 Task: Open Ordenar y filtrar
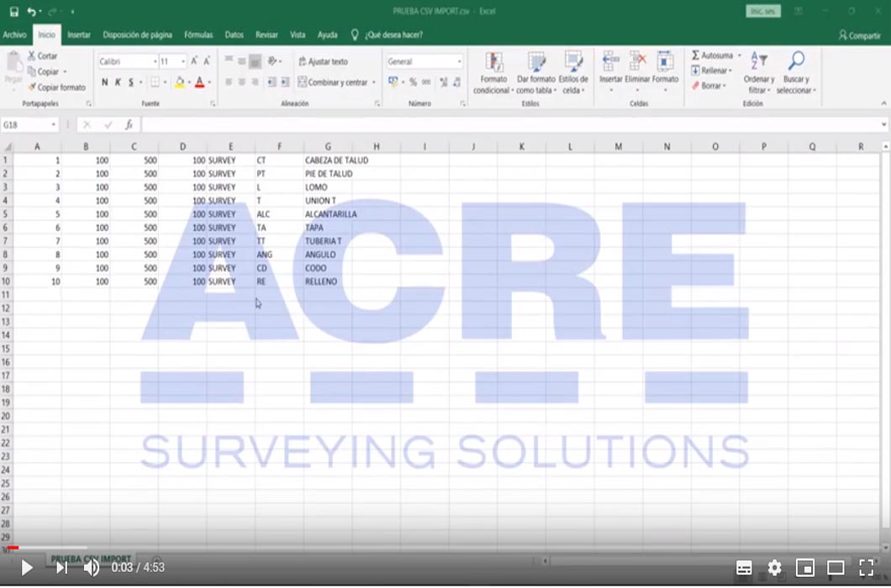(x=758, y=73)
